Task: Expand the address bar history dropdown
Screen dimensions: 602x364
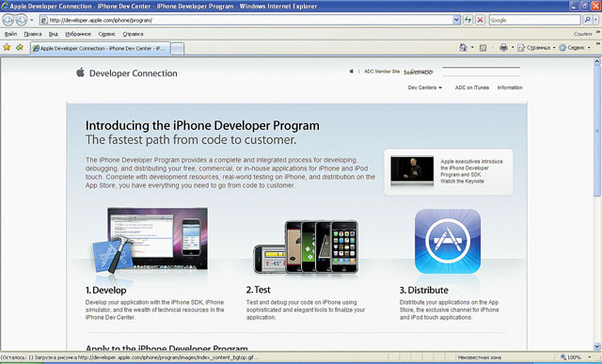Action: (x=456, y=20)
